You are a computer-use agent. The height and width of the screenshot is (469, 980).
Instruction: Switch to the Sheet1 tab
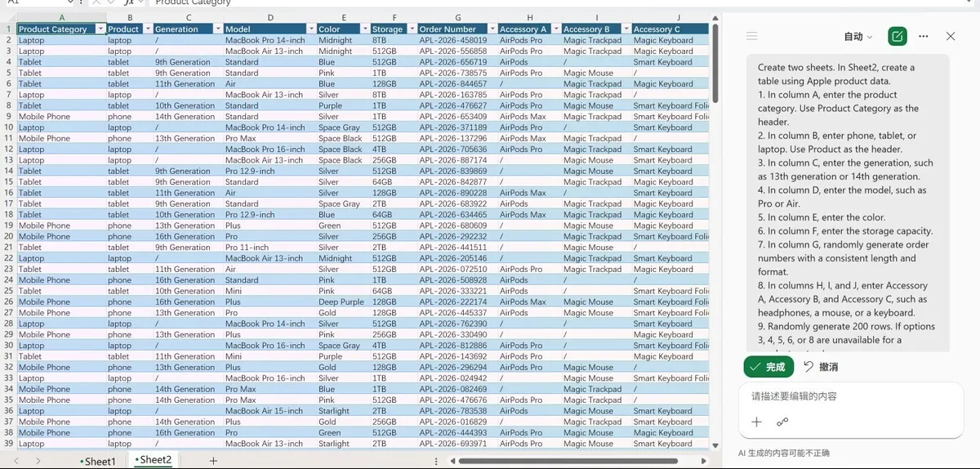pyautogui.click(x=98, y=461)
